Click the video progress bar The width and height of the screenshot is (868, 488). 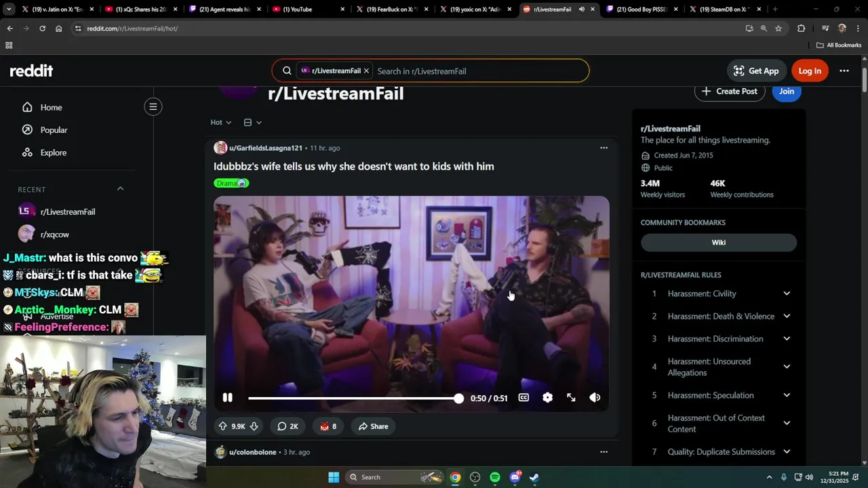point(353,399)
